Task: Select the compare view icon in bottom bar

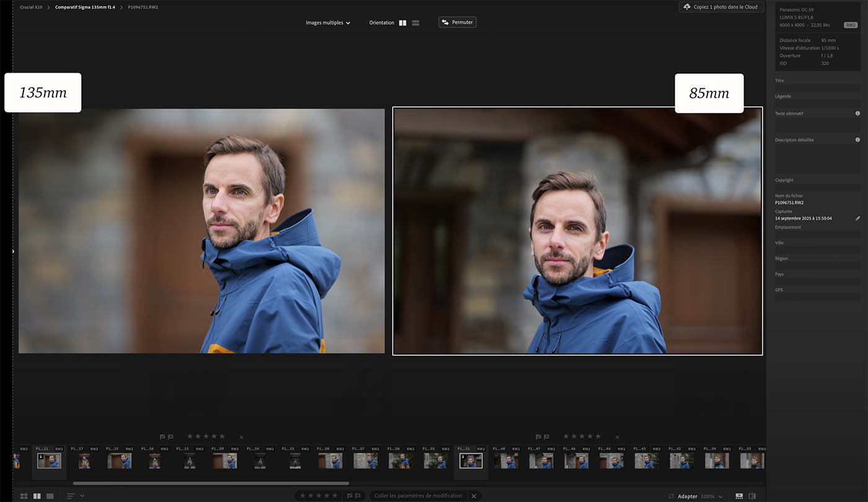Action: (37, 496)
